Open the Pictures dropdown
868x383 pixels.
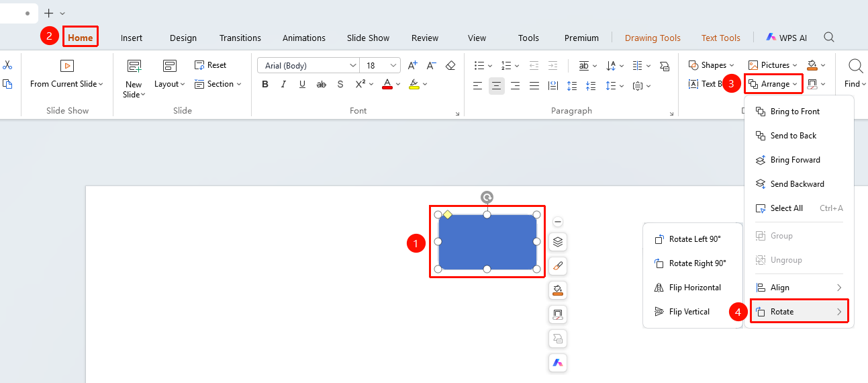point(772,65)
